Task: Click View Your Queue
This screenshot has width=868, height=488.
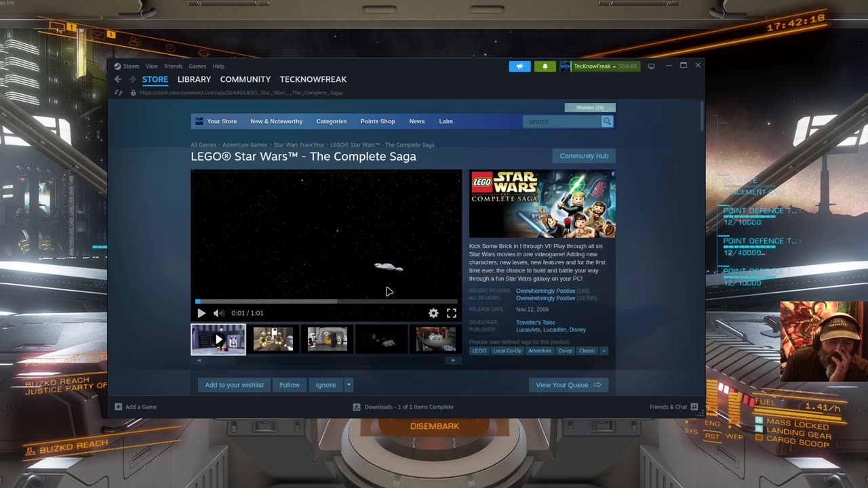Action: [x=568, y=385]
